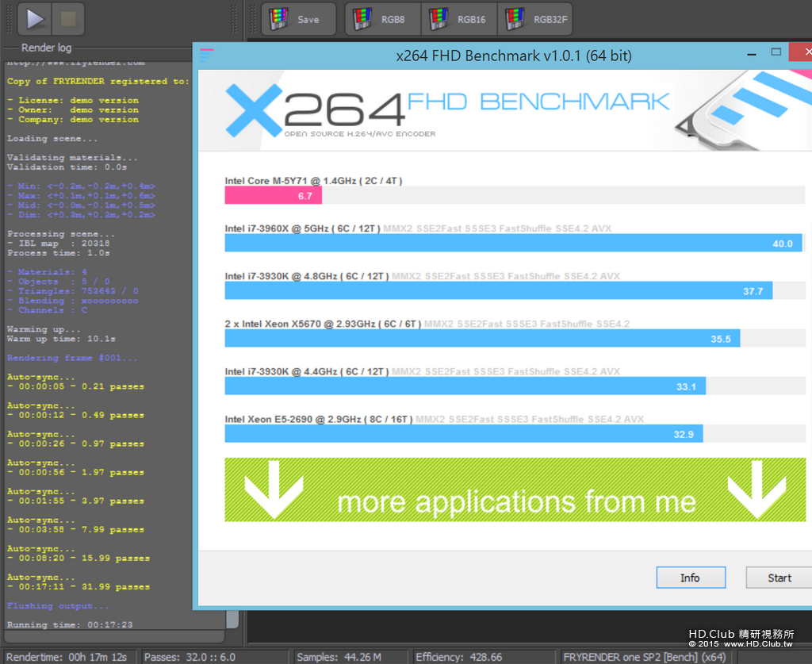Click the render log horizontal scrollbar
Screen dimensions: 812x664
pyautogui.click(x=114, y=636)
